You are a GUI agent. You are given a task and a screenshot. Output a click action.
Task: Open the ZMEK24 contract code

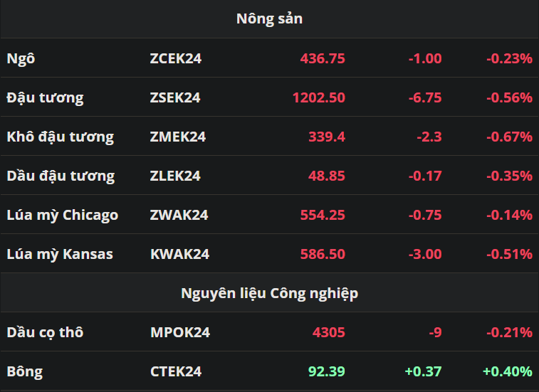[x=178, y=137]
